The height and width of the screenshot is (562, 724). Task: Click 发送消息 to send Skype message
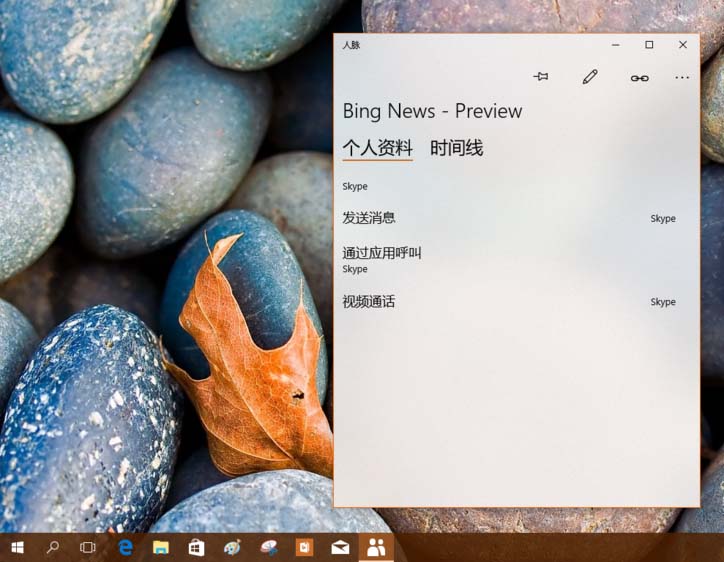click(x=369, y=218)
